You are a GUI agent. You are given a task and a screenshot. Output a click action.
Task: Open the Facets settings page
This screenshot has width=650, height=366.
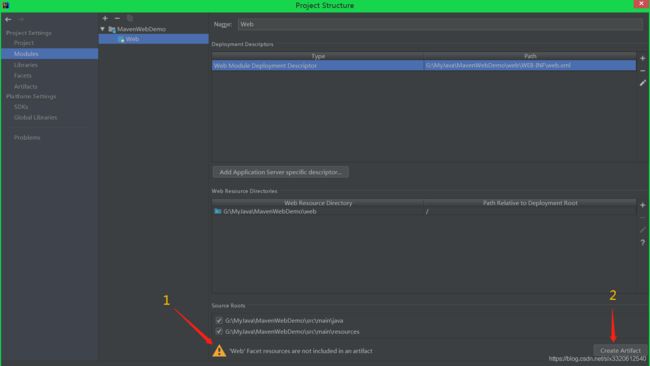click(22, 75)
